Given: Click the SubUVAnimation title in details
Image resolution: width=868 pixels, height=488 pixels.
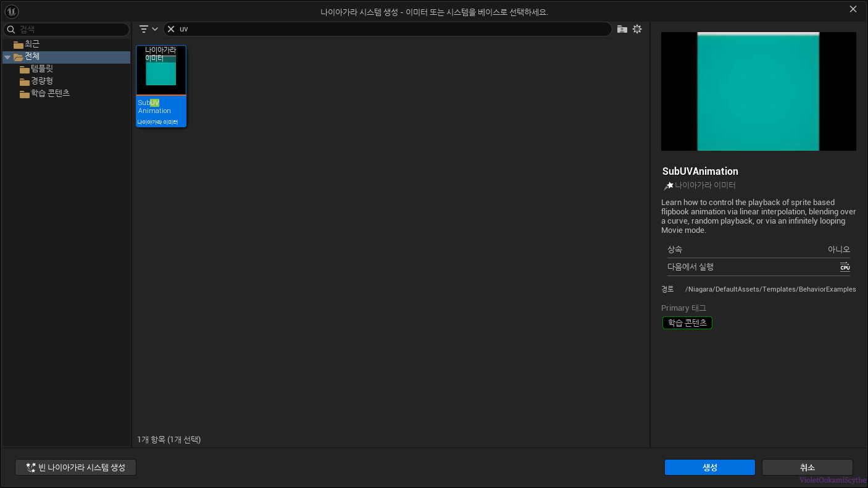Looking at the screenshot, I should tap(700, 172).
